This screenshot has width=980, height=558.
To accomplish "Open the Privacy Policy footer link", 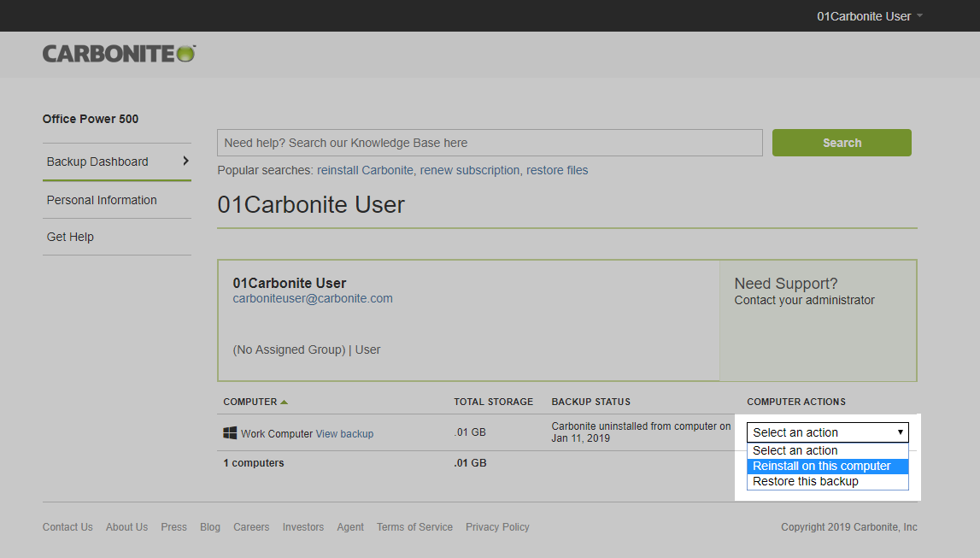I will pos(497,527).
